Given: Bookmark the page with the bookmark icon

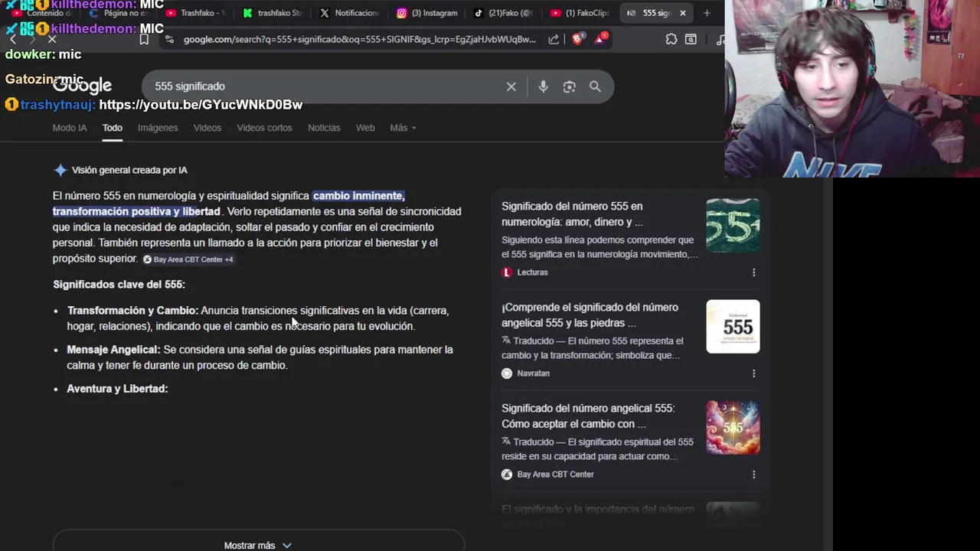Looking at the screenshot, I should coord(144,39).
